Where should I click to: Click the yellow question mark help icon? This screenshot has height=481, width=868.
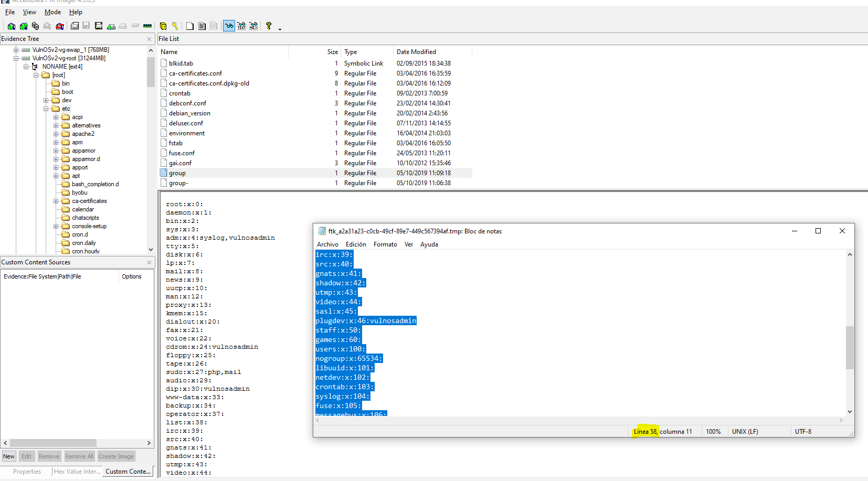(269, 26)
